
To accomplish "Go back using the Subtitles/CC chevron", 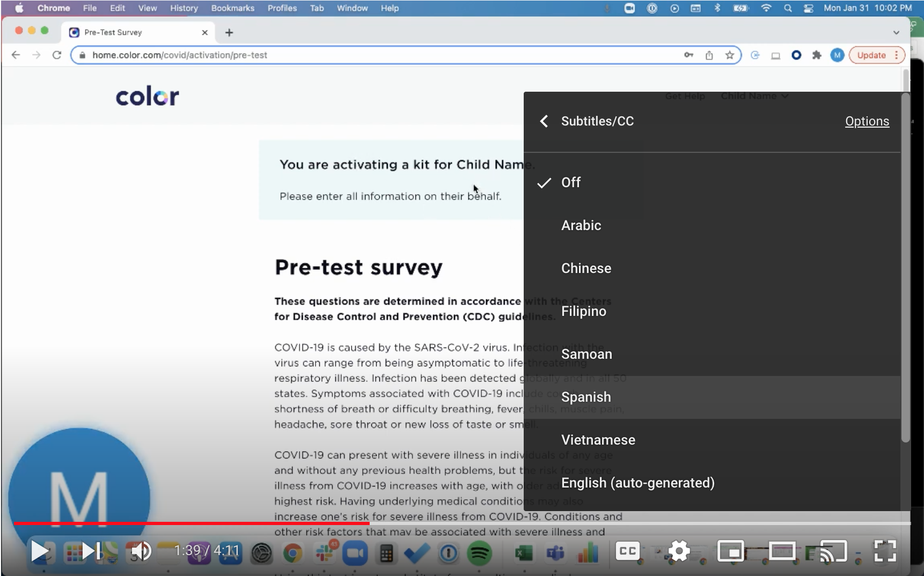I will tap(544, 121).
